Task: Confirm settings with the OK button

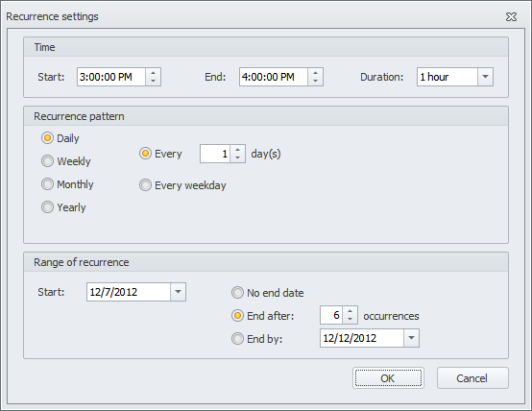Action: coord(388,378)
